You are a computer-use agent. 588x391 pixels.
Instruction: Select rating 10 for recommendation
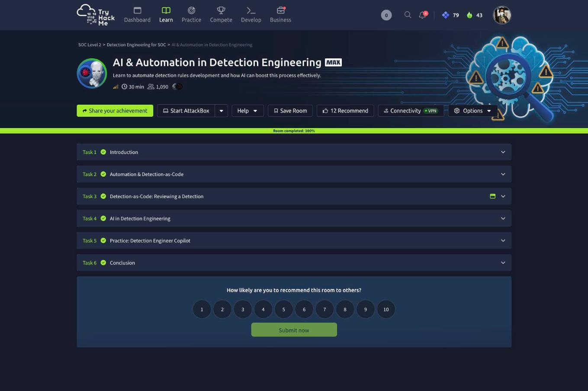point(386,309)
